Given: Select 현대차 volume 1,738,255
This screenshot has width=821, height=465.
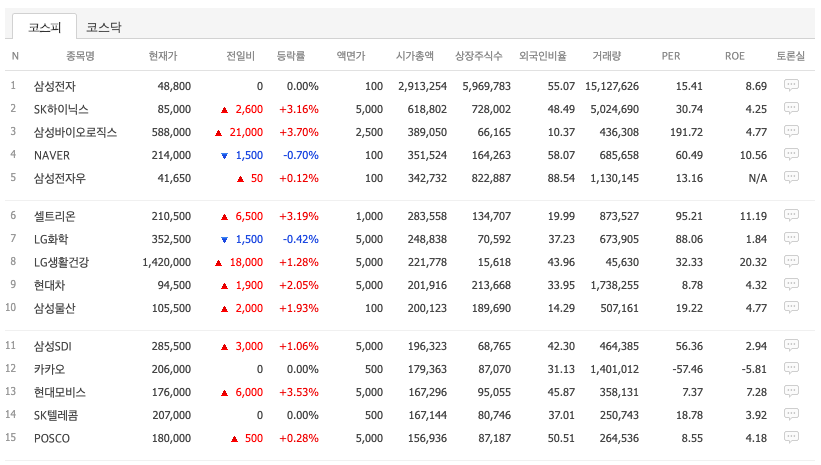Looking at the screenshot, I should [615, 285].
